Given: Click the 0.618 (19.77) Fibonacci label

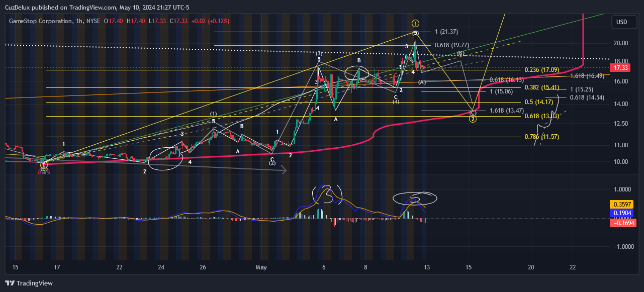Looking at the screenshot, I should [x=452, y=45].
